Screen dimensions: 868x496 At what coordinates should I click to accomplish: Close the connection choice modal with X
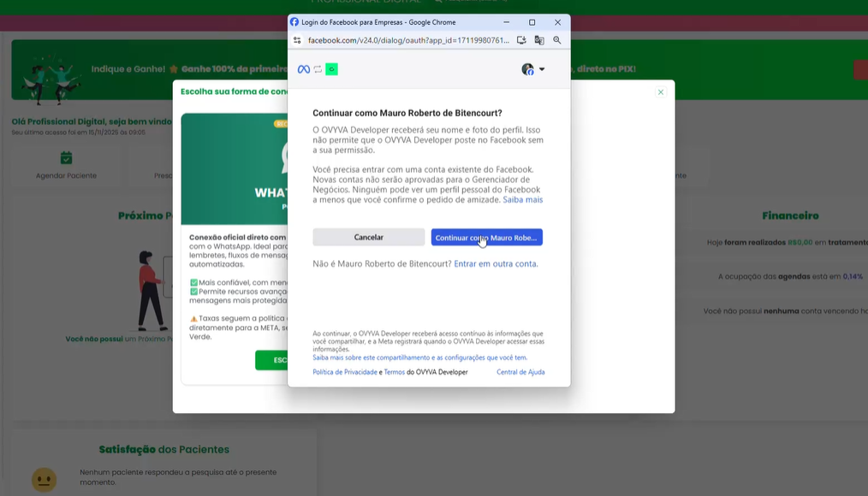coord(661,92)
